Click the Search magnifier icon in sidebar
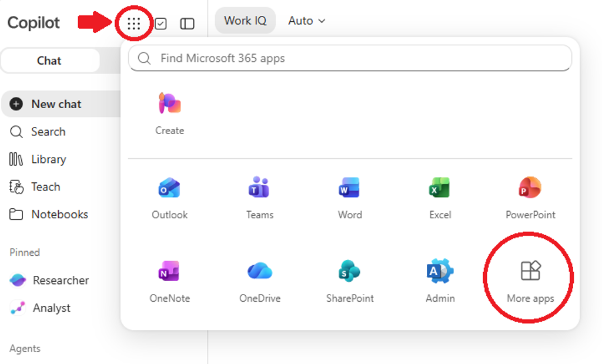Viewport: 602px width, 364px height. 16,132
